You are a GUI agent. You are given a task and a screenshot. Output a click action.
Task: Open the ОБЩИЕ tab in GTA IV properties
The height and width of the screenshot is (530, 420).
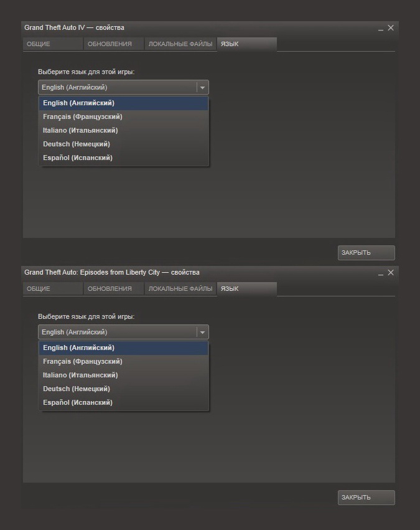click(53, 44)
